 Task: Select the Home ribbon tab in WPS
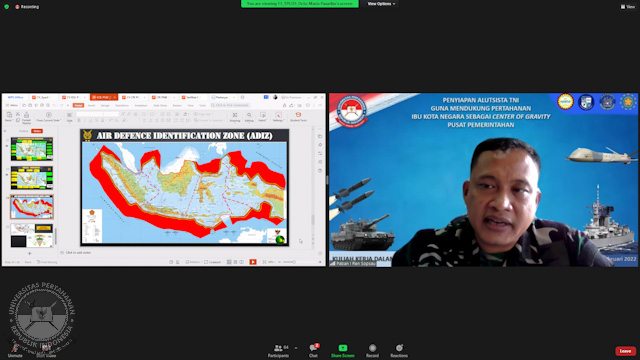pyautogui.click(x=78, y=105)
